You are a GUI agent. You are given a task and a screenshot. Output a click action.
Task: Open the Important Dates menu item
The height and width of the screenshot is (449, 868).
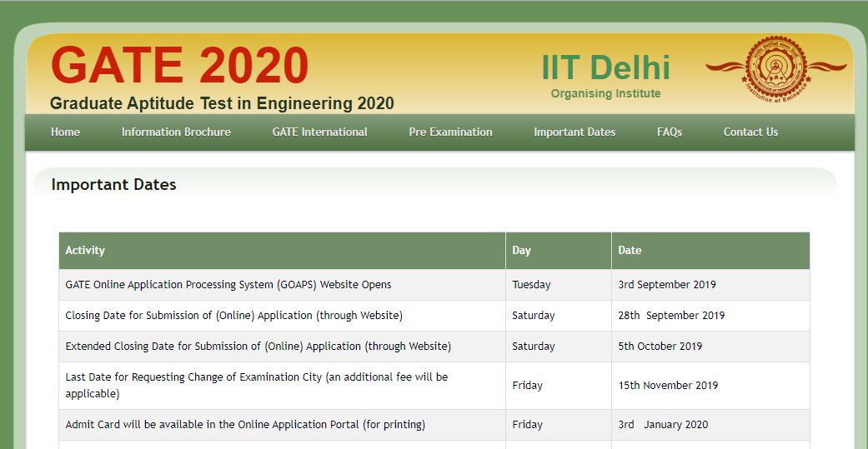point(574,132)
